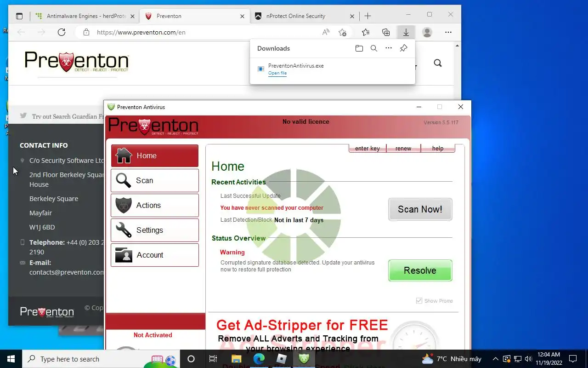Click the Scan Now! button

click(420, 209)
